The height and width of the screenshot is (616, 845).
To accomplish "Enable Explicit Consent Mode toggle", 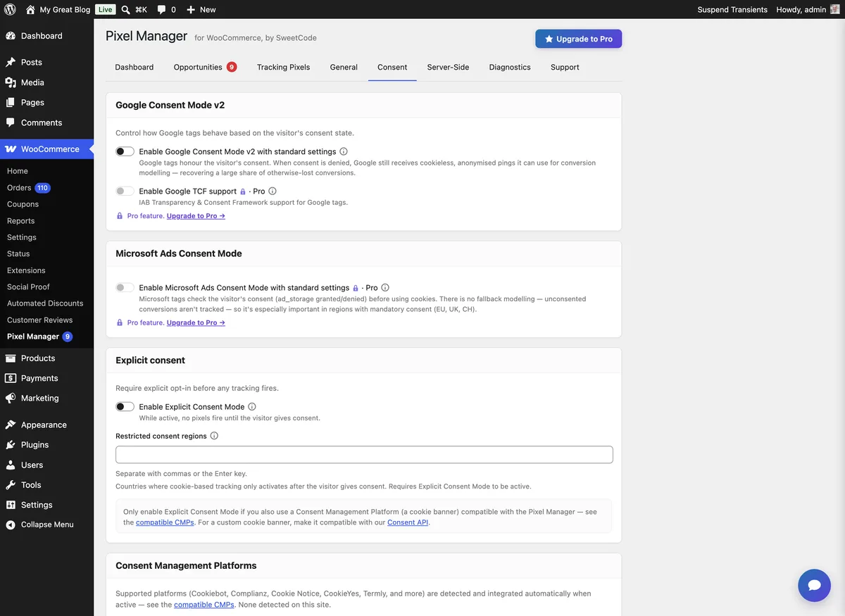I will [x=125, y=407].
